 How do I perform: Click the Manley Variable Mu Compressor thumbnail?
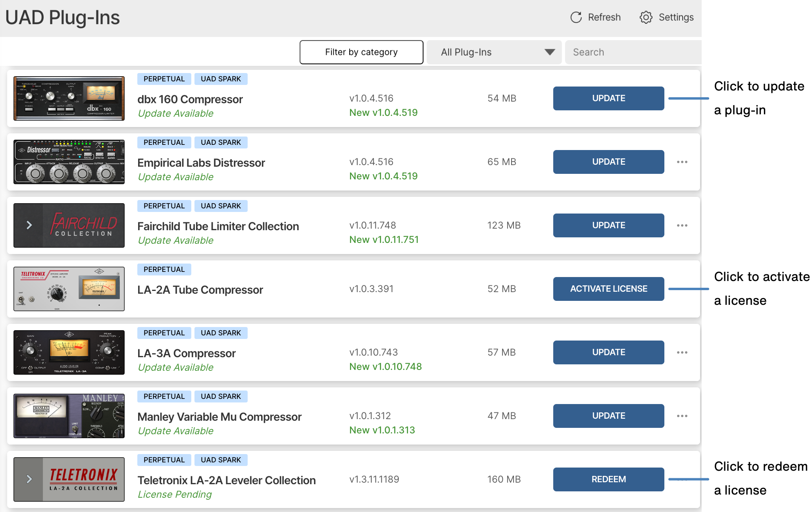69,416
